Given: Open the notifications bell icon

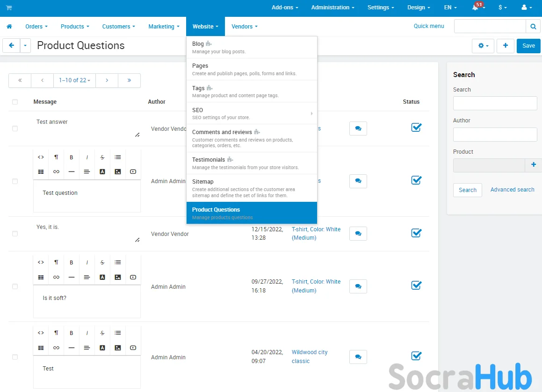Looking at the screenshot, I should (x=476, y=8).
